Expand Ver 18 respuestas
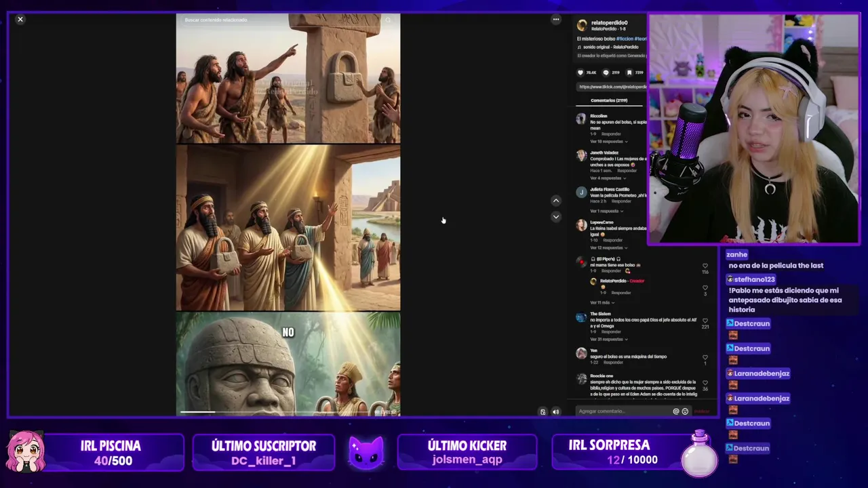The height and width of the screenshot is (488, 868). (608, 142)
